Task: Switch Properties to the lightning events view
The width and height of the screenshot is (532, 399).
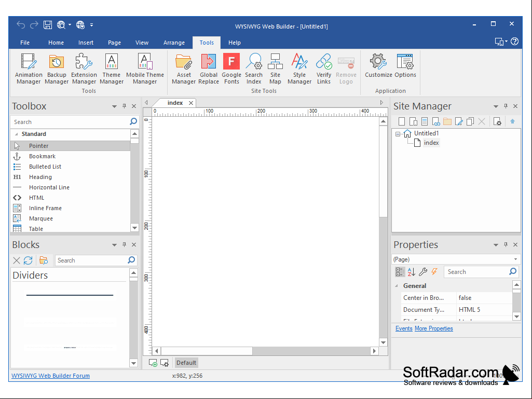Action: (434, 272)
